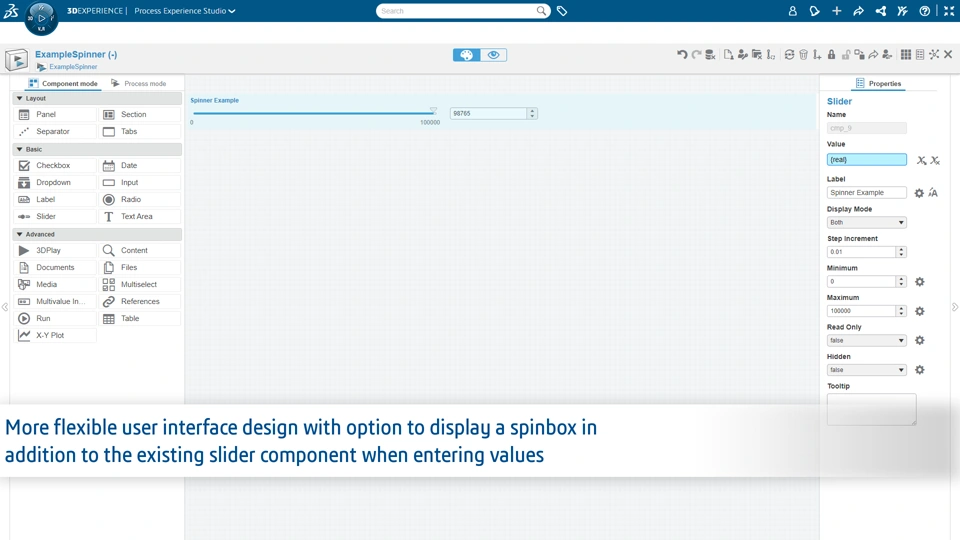
Task: Click the spinbox value field 98765
Action: (x=489, y=113)
